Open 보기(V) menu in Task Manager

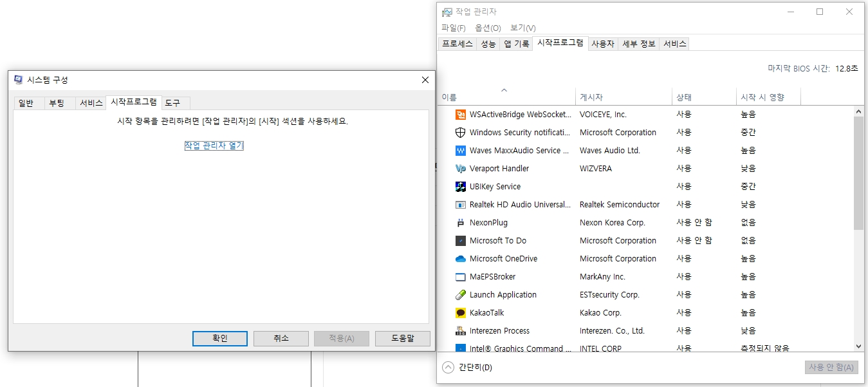[x=522, y=28]
